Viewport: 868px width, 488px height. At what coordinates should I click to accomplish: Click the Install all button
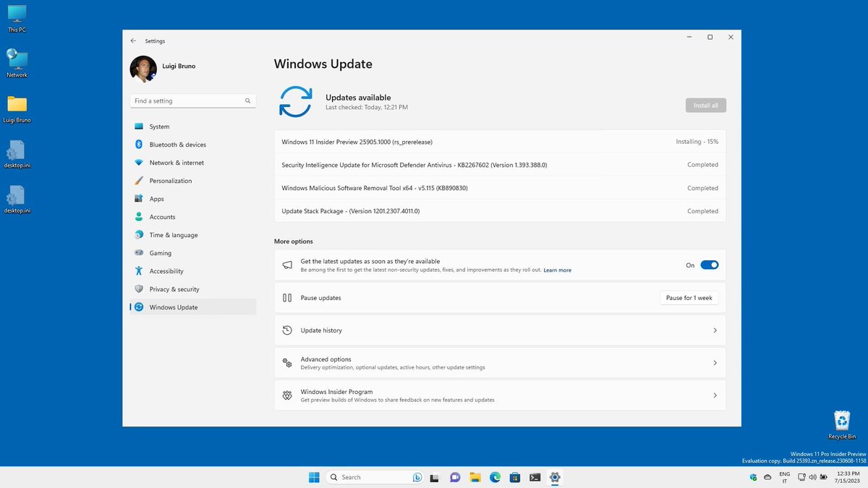(706, 106)
